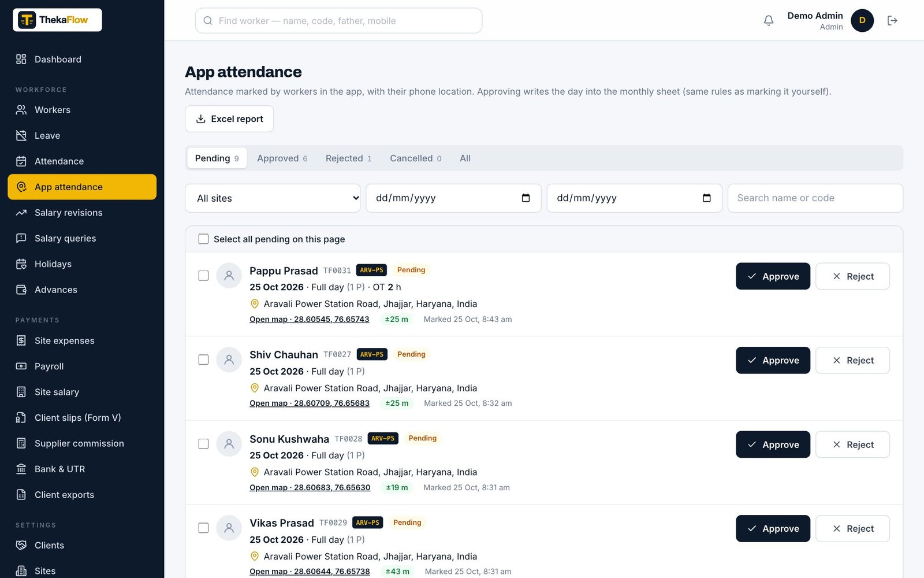Open map link 28.60545, 76.65743
The width and height of the screenshot is (924, 578).
coord(309,319)
